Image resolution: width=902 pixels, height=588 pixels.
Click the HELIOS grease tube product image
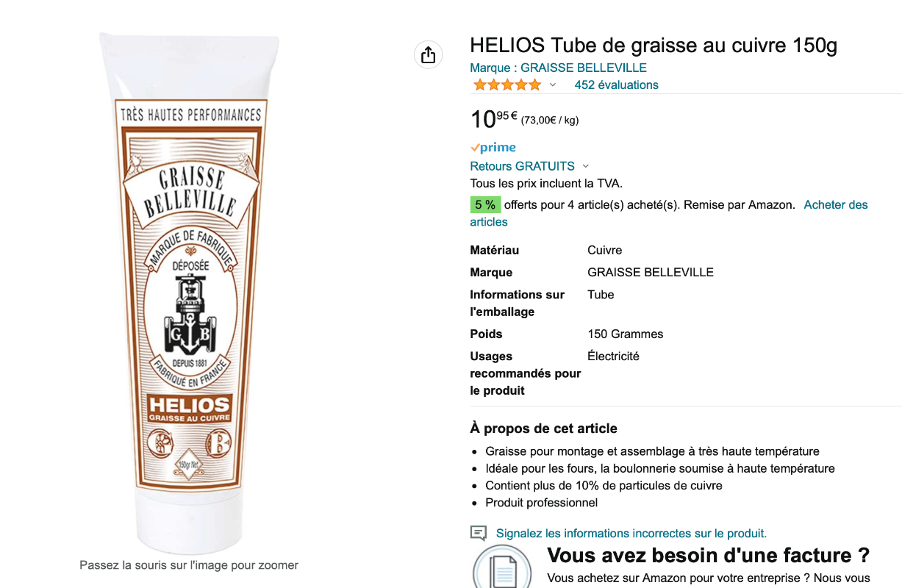[x=191, y=293]
